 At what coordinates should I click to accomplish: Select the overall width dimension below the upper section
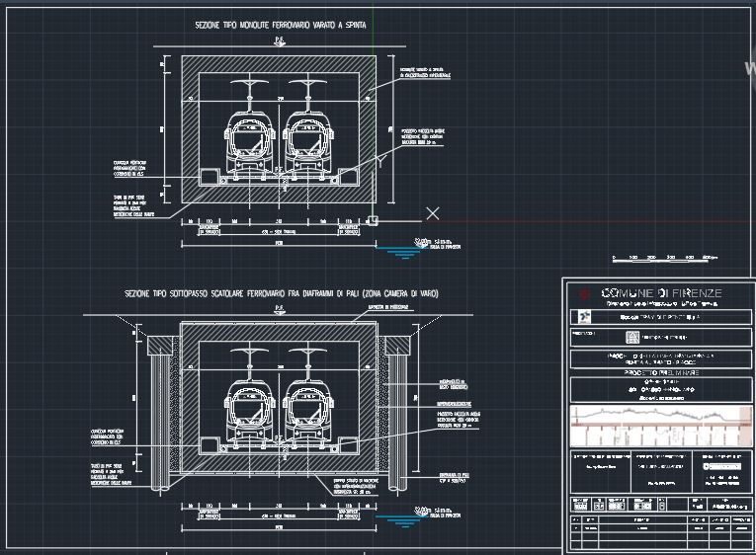point(279,244)
